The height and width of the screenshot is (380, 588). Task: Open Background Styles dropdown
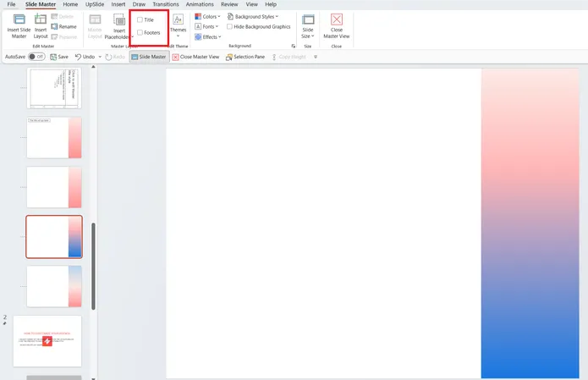(x=253, y=17)
